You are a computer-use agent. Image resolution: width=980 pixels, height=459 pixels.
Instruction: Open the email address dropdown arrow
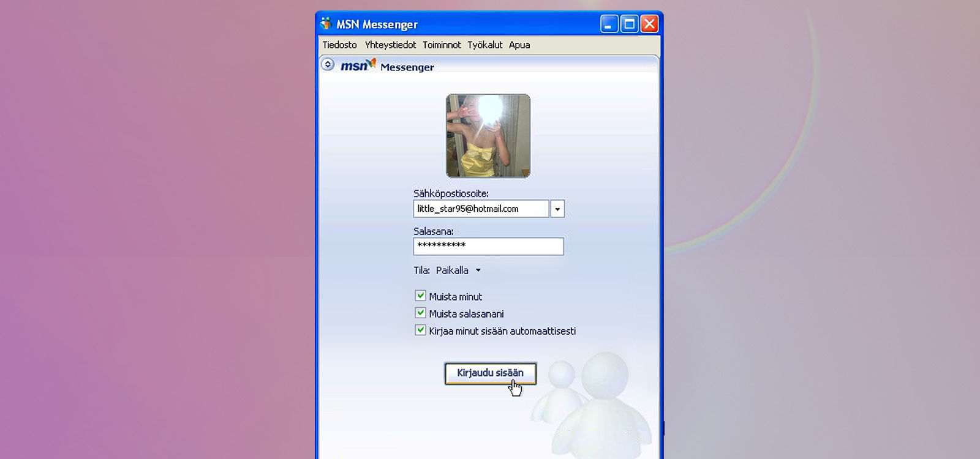pos(557,209)
